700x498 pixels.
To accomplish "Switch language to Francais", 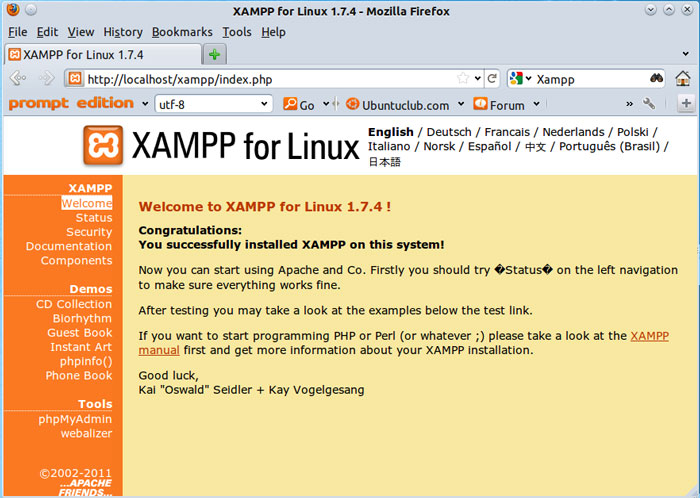I will [x=507, y=132].
